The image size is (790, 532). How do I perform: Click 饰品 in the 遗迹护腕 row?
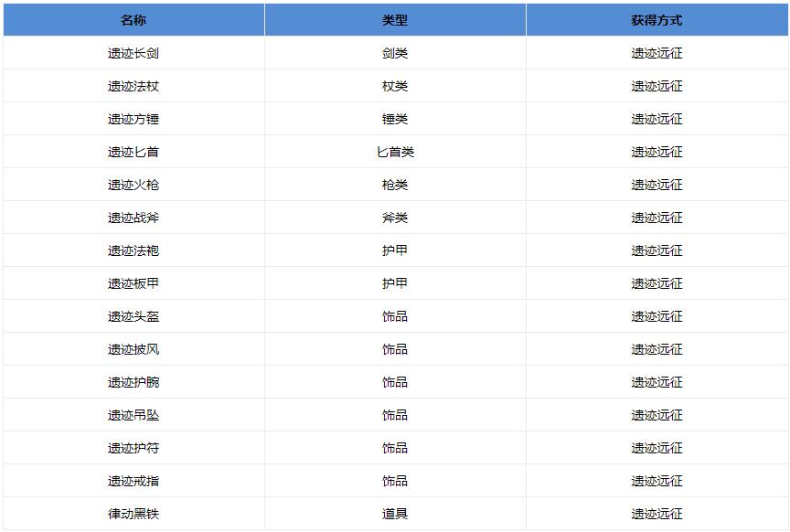click(395, 382)
